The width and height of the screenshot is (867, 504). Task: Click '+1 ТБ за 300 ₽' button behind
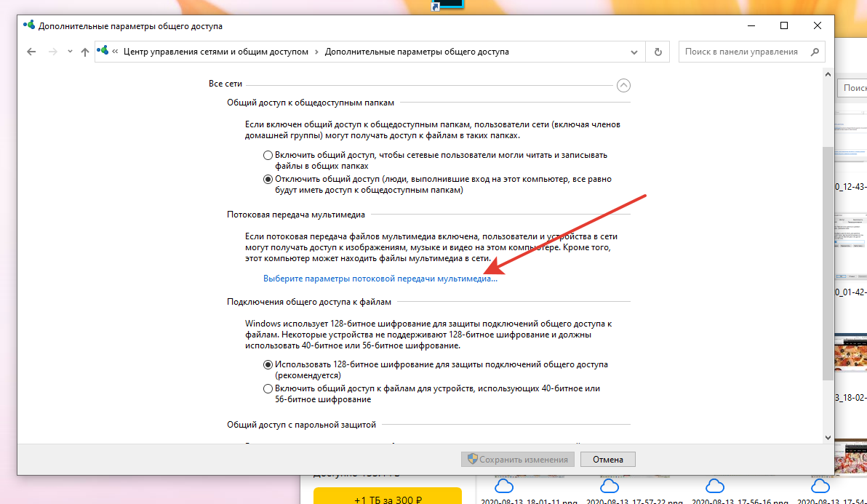click(388, 496)
